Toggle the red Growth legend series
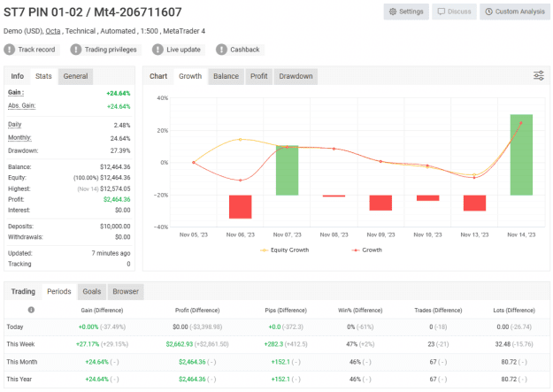The height and width of the screenshot is (392, 553). (367, 250)
